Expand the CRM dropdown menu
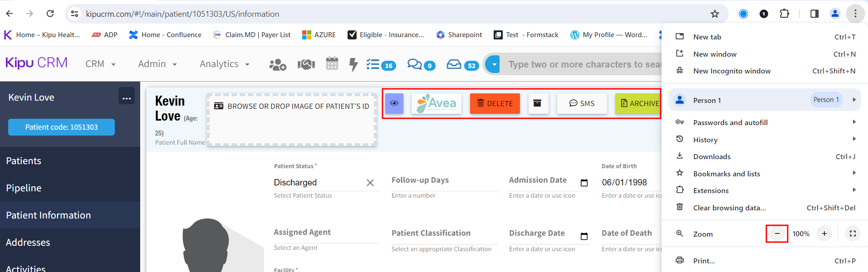The height and width of the screenshot is (272, 868). (x=100, y=64)
